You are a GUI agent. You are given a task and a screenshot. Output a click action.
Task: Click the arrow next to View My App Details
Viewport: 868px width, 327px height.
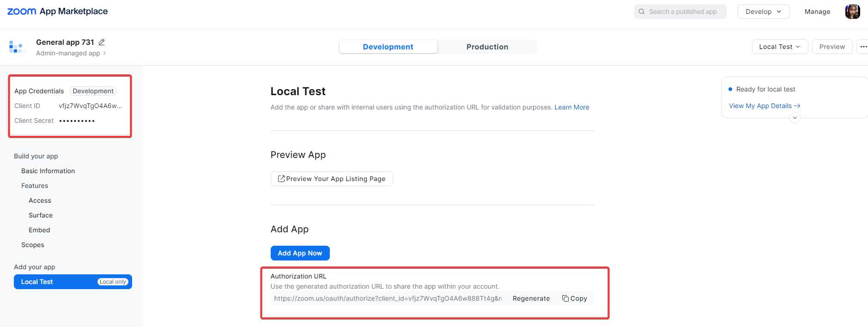click(x=797, y=106)
